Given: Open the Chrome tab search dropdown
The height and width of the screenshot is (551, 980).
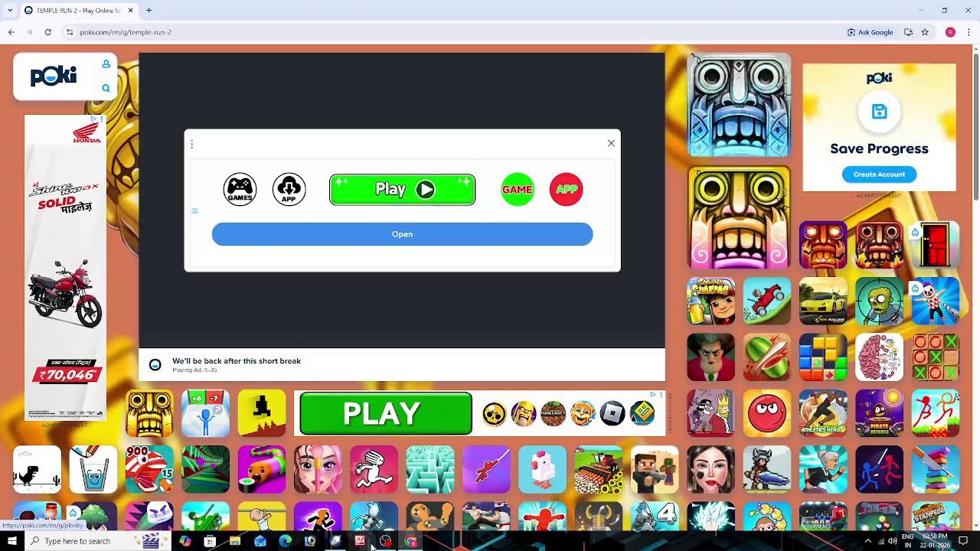Looking at the screenshot, I should (x=10, y=11).
